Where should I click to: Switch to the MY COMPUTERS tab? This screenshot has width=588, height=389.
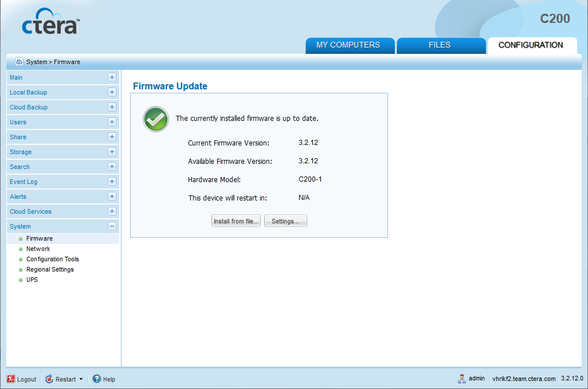(350, 45)
